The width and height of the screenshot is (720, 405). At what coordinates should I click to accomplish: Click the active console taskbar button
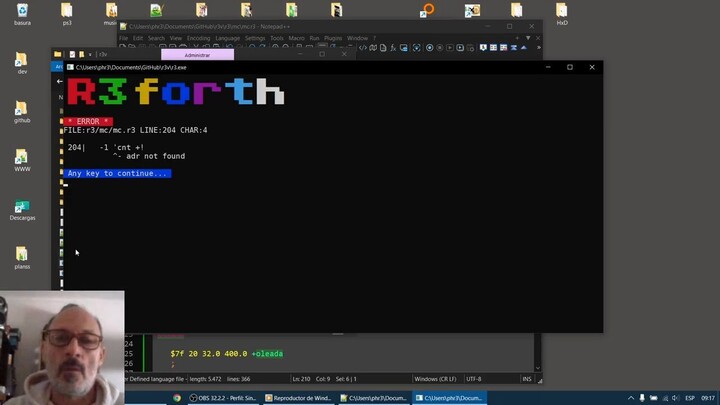pyautogui.click(x=450, y=398)
